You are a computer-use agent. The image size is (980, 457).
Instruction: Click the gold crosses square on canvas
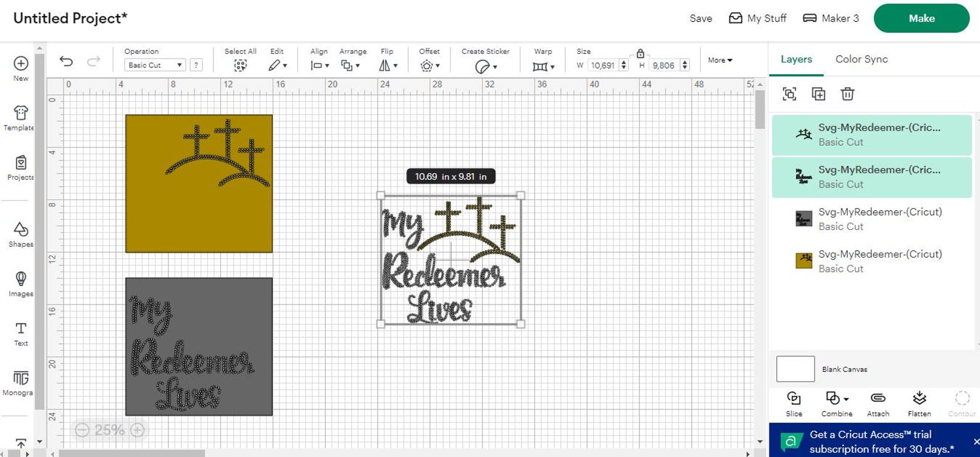tap(199, 183)
